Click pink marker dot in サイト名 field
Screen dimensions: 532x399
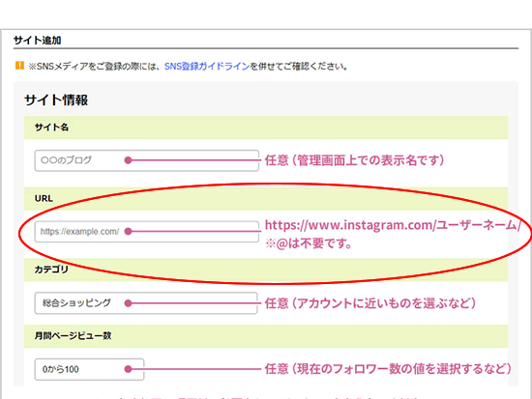(128, 160)
